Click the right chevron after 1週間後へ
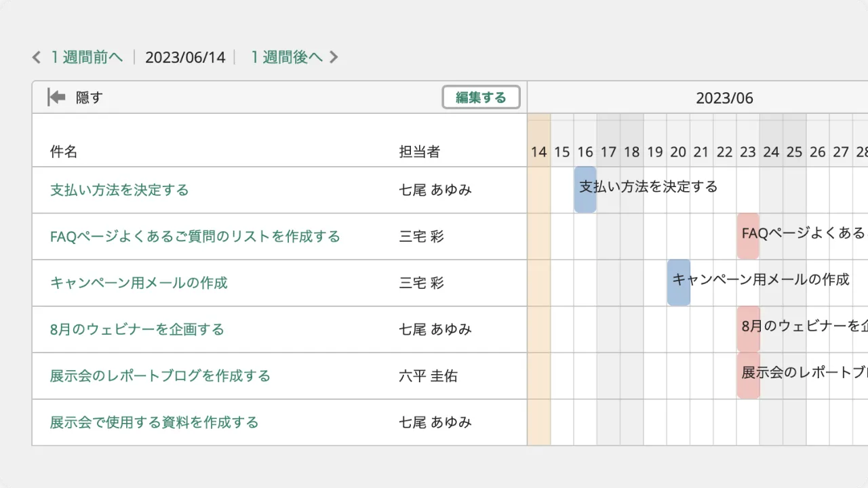The height and width of the screenshot is (488, 868). pos(334,58)
